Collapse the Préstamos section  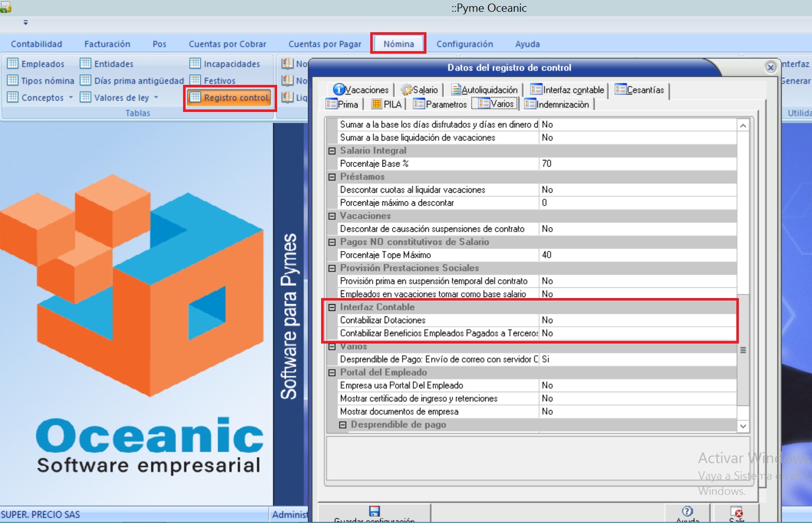tap(332, 177)
